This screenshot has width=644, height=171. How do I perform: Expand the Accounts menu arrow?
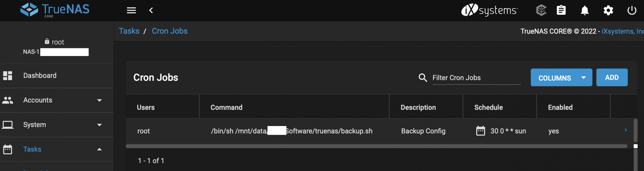point(99,100)
